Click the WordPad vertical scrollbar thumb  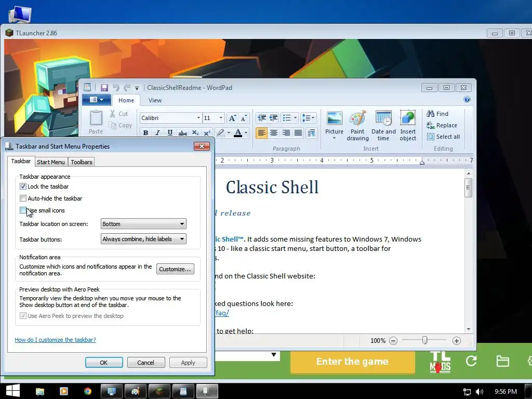(x=469, y=188)
